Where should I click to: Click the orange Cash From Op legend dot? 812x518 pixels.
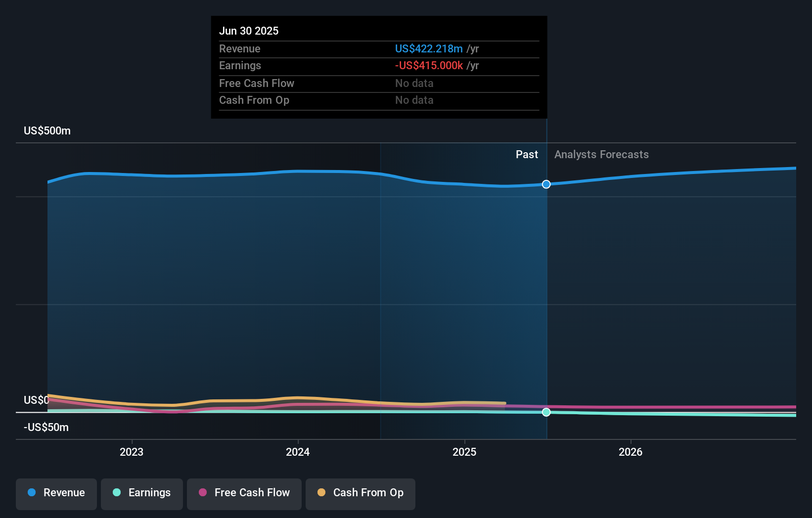coord(321,492)
